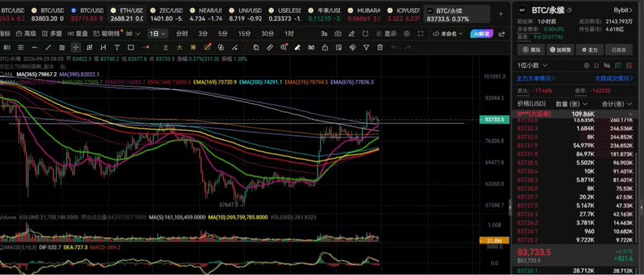
Task: Switch to the ETH/USD tab
Action: pos(127,14)
